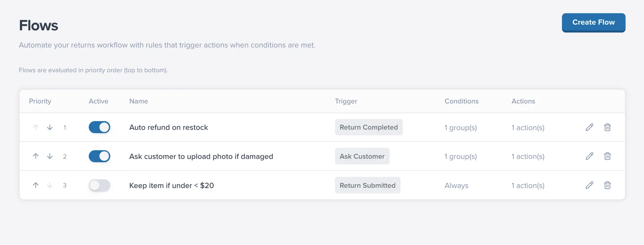This screenshot has height=245, width=644.
Task: Open the Auto refund on restock flow name
Action: click(x=169, y=127)
